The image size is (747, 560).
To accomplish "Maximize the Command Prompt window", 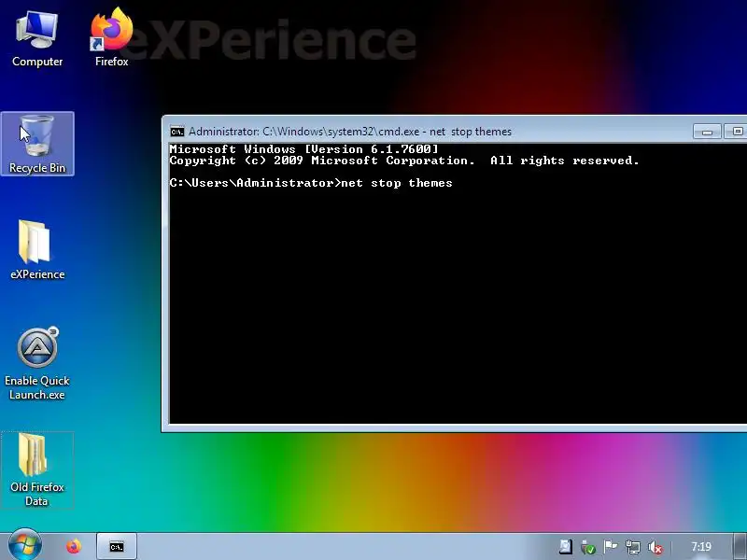I will point(736,132).
